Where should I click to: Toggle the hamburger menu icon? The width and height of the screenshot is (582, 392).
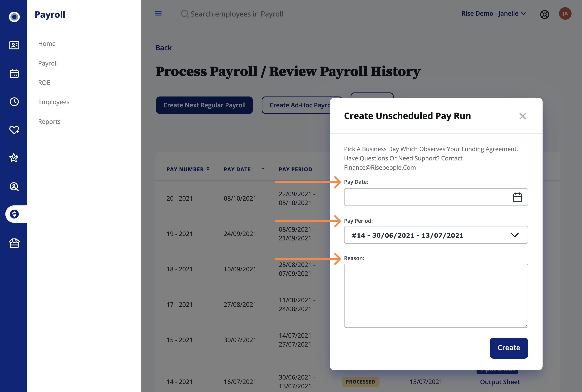[158, 13]
